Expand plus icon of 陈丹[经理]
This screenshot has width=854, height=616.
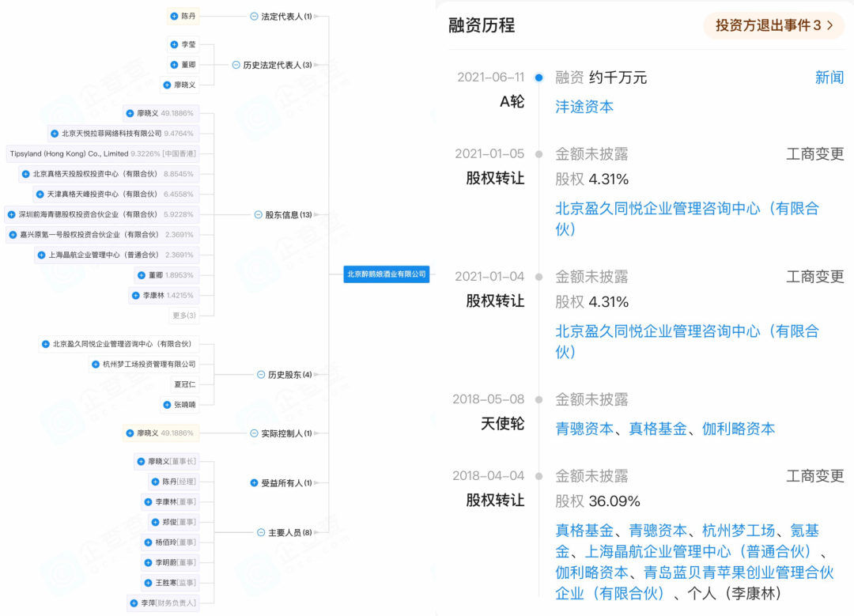tap(155, 482)
